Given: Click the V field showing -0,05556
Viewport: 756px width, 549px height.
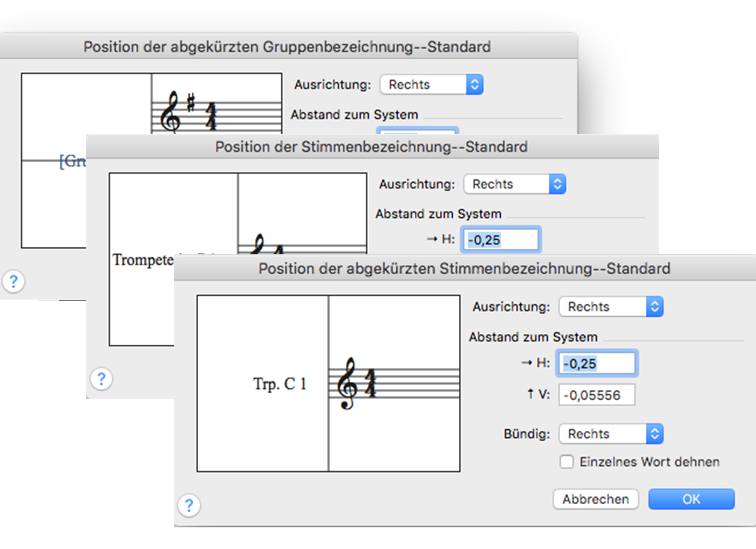Looking at the screenshot, I should (x=597, y=395).
